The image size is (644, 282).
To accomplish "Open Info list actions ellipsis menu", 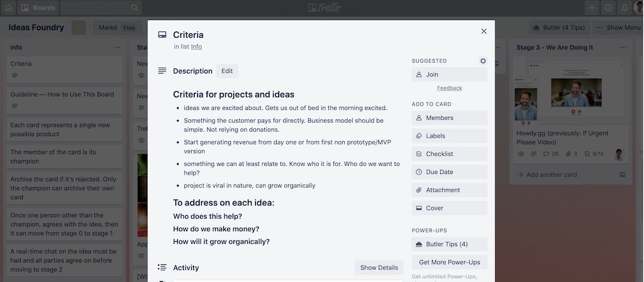I will pyautogui.click(x=117, y=48).
